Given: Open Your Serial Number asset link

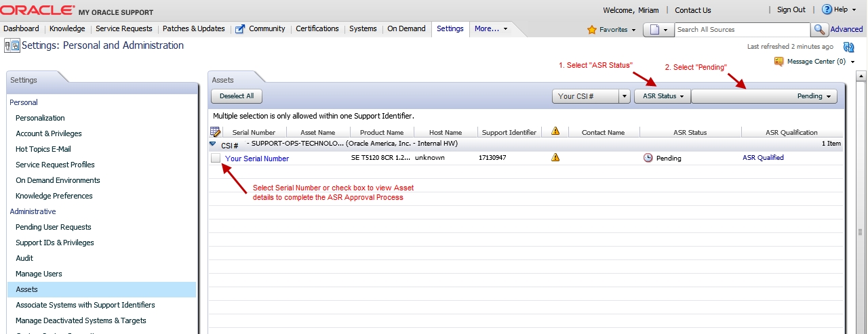Looking at the screenshot, I should 257,159.
